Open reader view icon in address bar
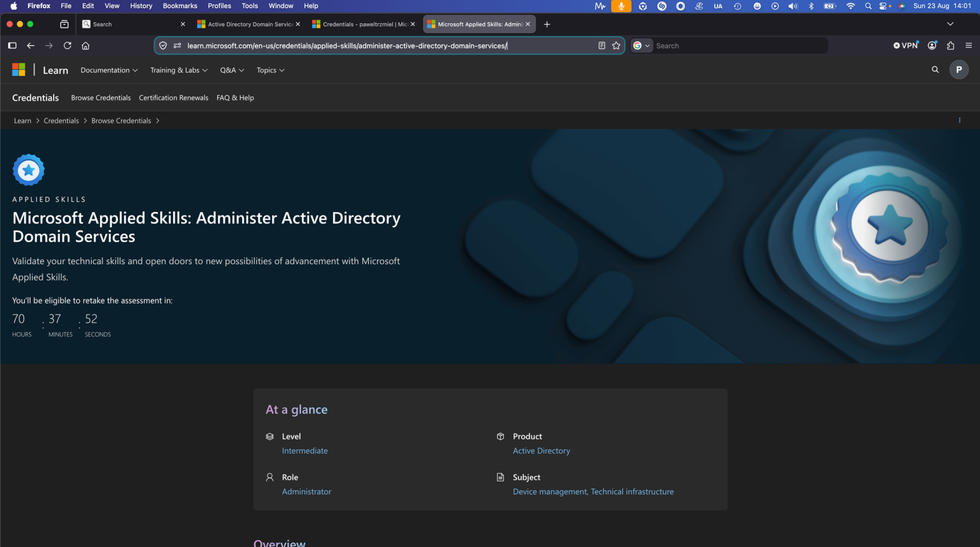 coord(601,45)
